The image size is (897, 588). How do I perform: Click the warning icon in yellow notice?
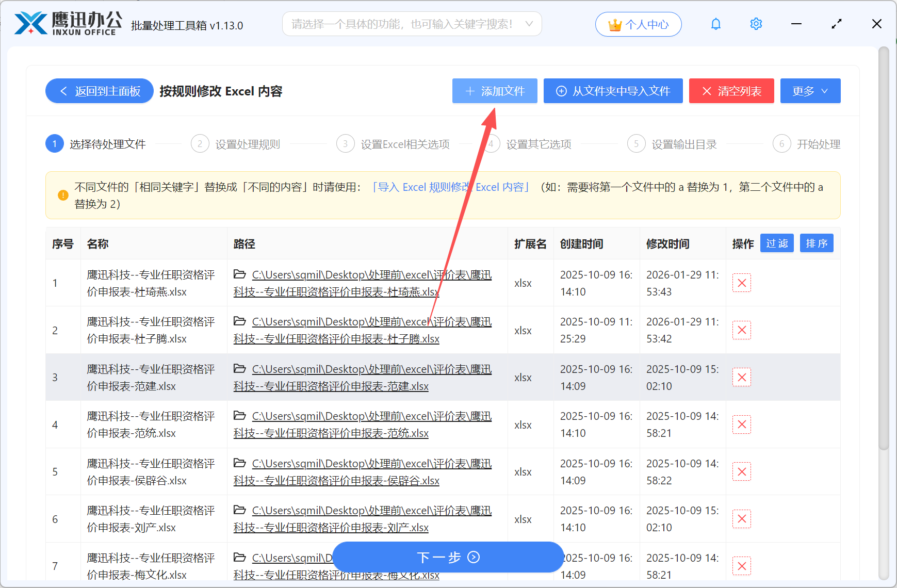coord(63,195)
